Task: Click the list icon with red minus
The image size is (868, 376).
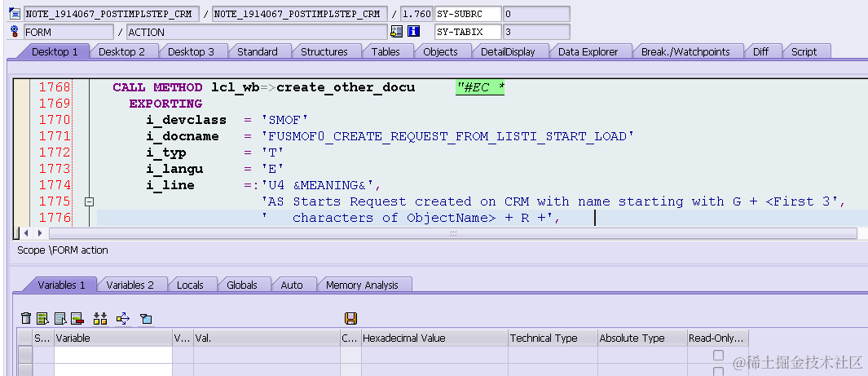Action: pyautogui.click(x=77, y=318)
